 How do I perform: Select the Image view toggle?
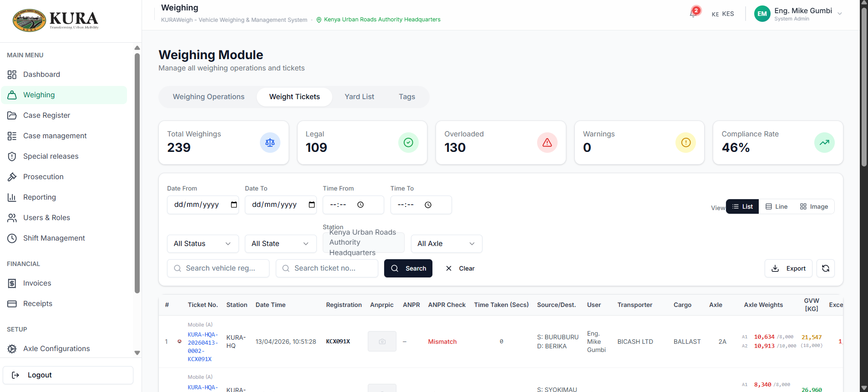[814, 206]
